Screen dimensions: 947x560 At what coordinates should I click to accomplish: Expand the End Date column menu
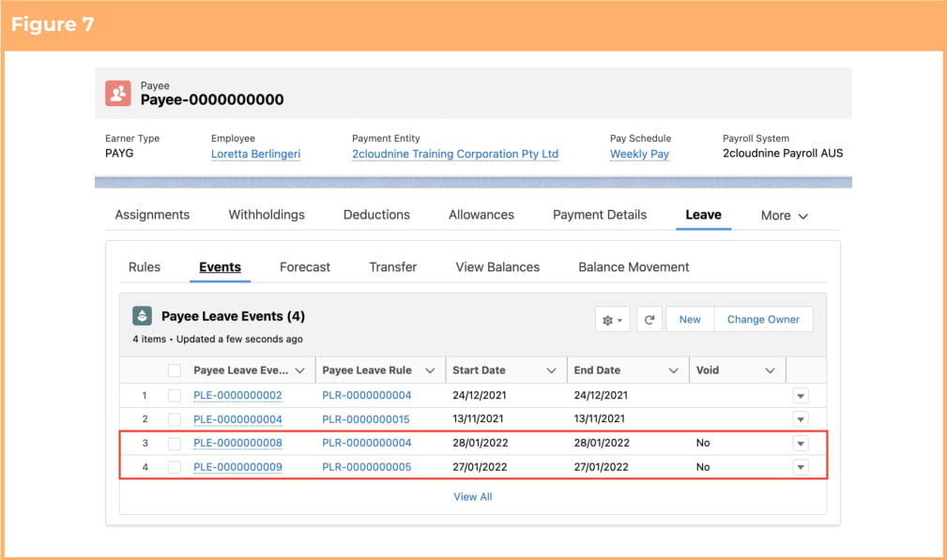(x=673, y=371)
